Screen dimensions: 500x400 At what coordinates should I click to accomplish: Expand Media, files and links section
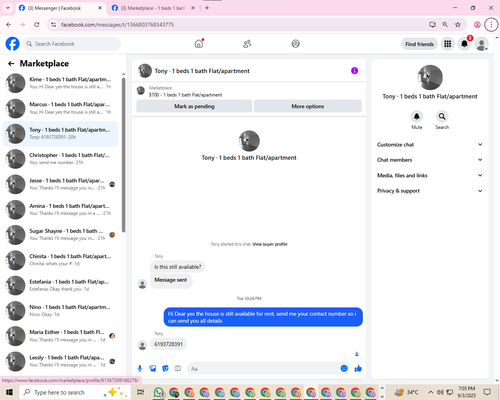(430, 175)
